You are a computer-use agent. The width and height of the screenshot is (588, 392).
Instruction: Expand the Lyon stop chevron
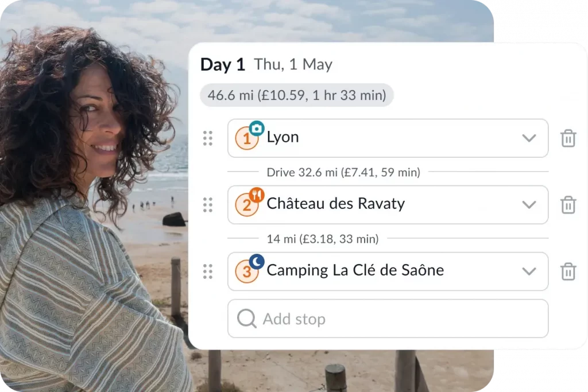529,138
